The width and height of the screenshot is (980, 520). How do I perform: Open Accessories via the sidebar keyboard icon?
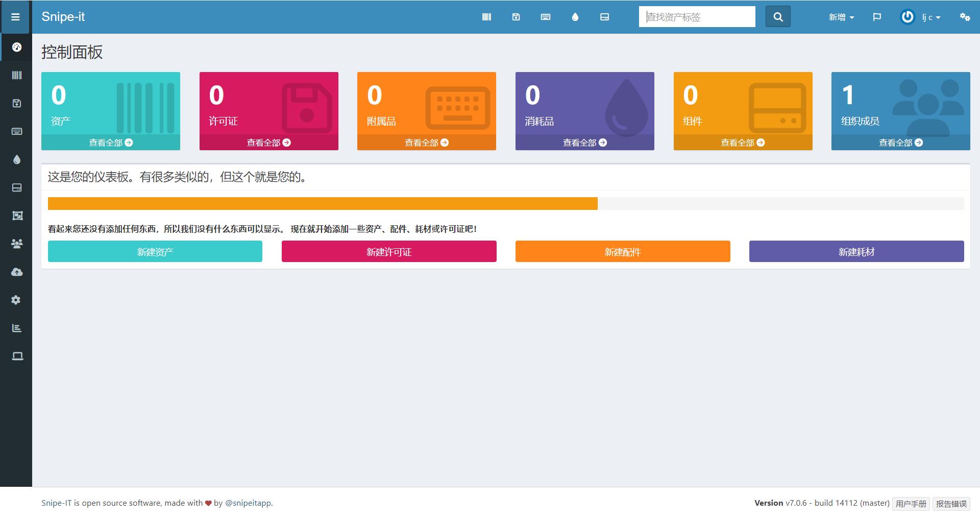point(17,131)
